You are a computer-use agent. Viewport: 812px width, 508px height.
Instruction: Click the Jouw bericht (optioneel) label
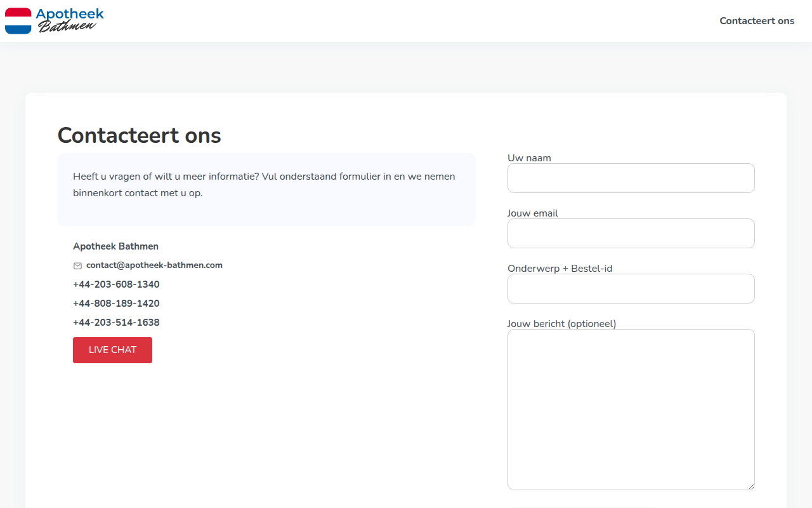tap(562, 324)
